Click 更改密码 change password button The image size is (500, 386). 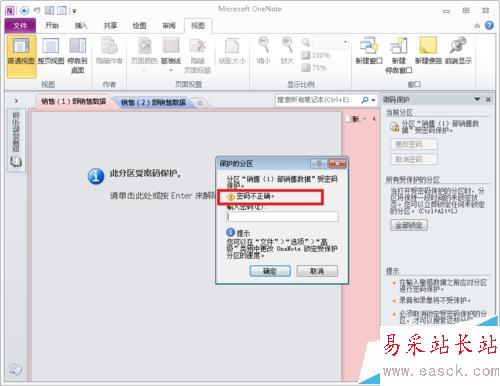(414, 144)
